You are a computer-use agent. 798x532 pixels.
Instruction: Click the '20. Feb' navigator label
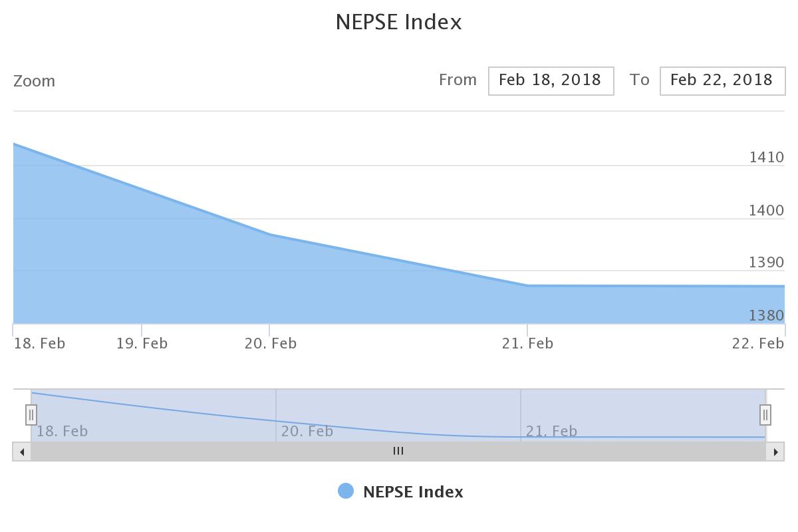[307, 431]
